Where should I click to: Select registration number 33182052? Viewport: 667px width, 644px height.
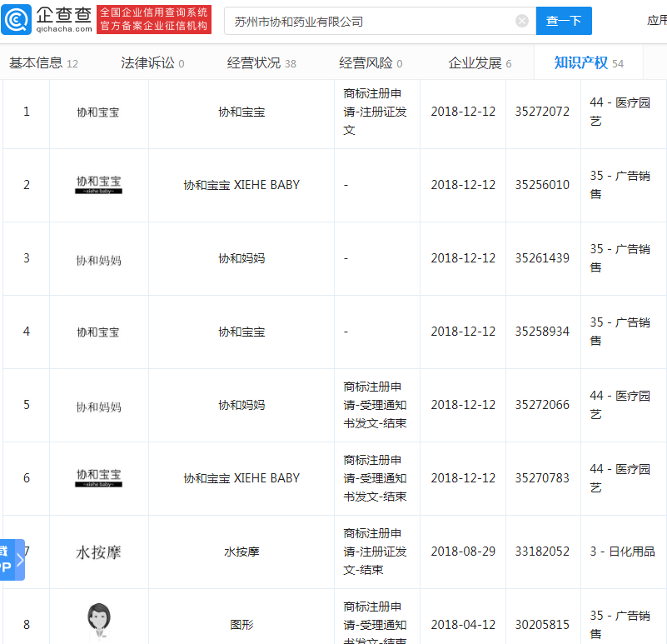(542, 552)
